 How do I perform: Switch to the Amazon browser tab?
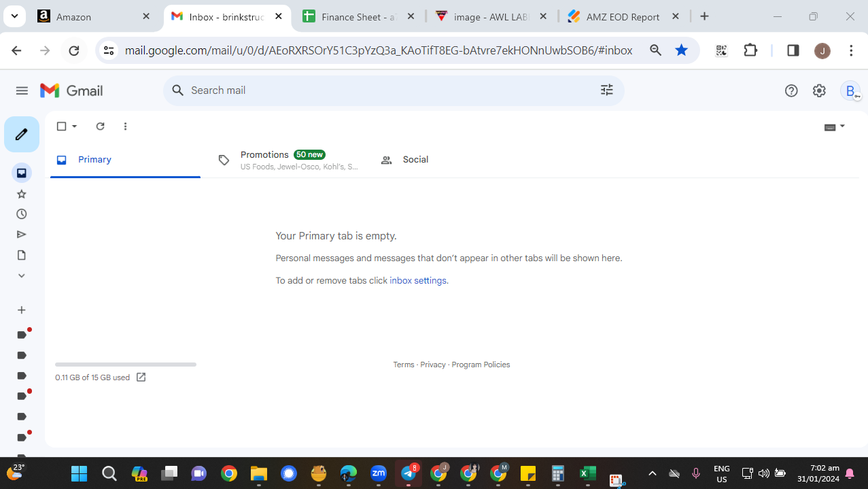coord(94,17)
